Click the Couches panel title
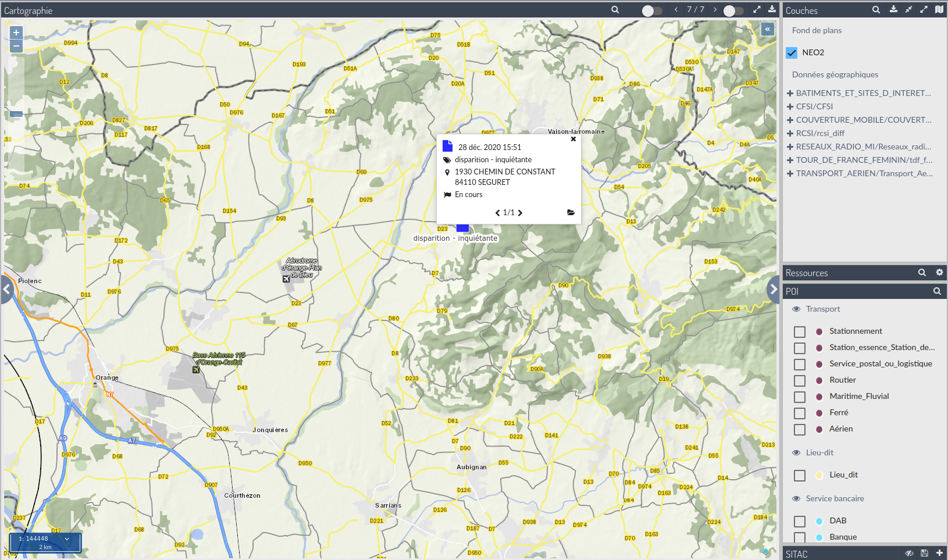 801,10
